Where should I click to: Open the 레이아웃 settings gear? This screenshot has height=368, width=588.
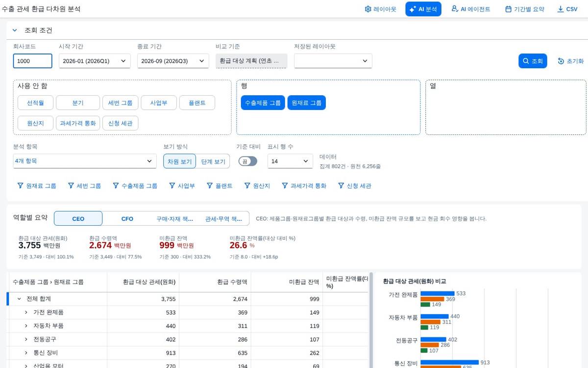[380, 9]
